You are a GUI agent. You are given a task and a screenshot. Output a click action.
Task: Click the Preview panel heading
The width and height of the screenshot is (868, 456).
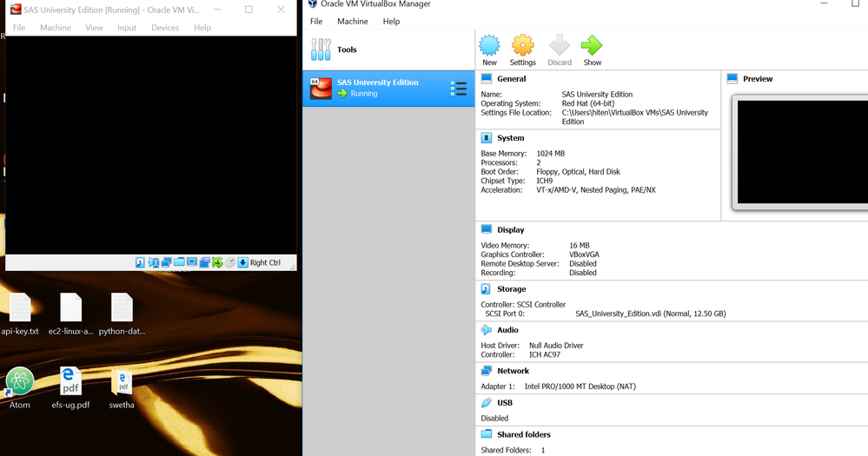pyautogui.click(x=758, y=78)
